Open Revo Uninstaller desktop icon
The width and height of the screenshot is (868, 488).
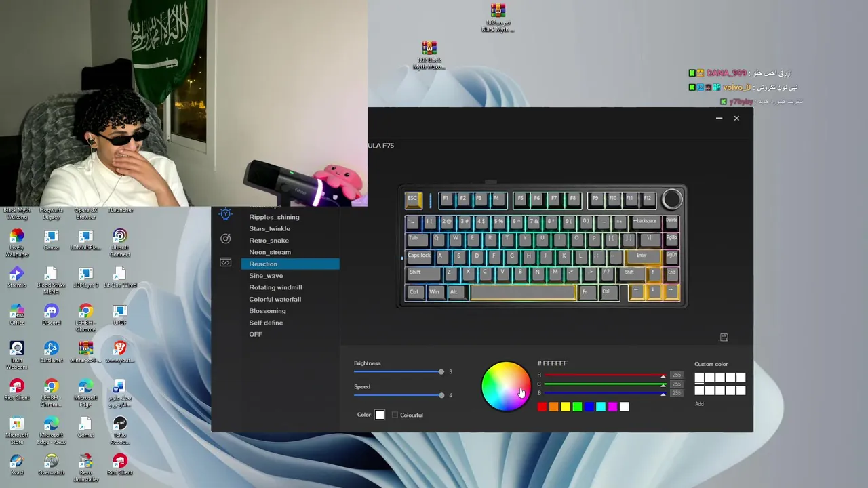(85, 468)
